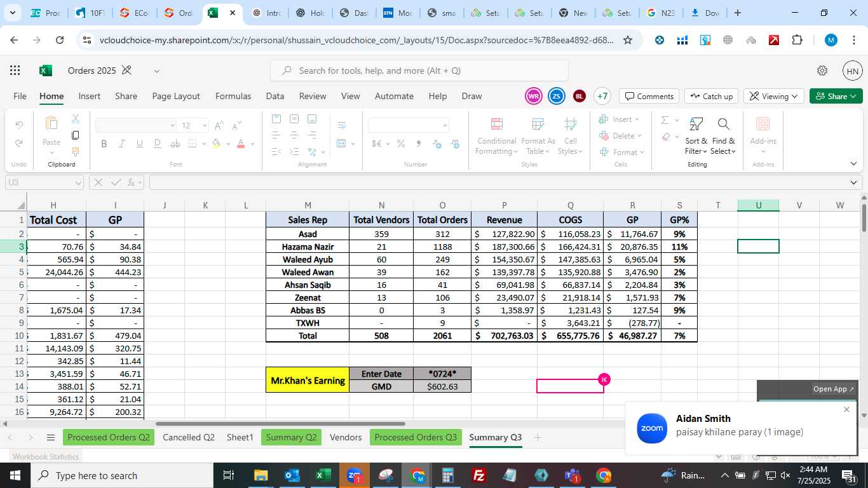Screen dimensions: 868x488
Task: Click the Center horizontal alignment icon
Action: click(x=294, y=135)
